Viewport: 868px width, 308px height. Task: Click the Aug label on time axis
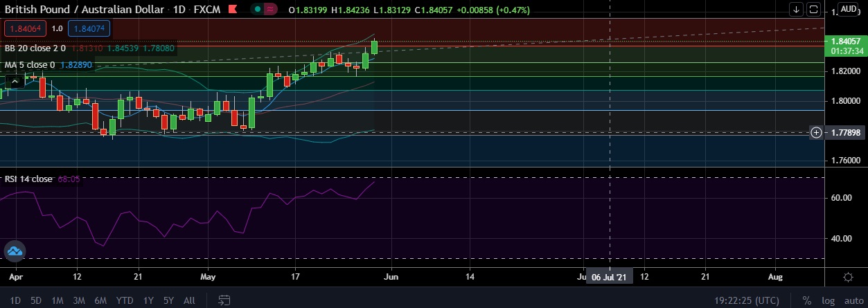pyautogui.click(x=776, y=276)
